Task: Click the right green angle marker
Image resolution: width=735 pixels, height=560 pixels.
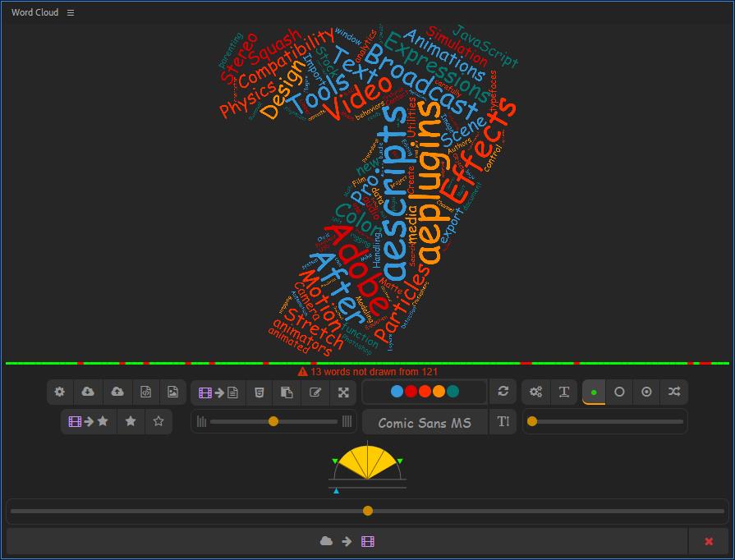Action: pyautogui.click(x=400, y=461)
